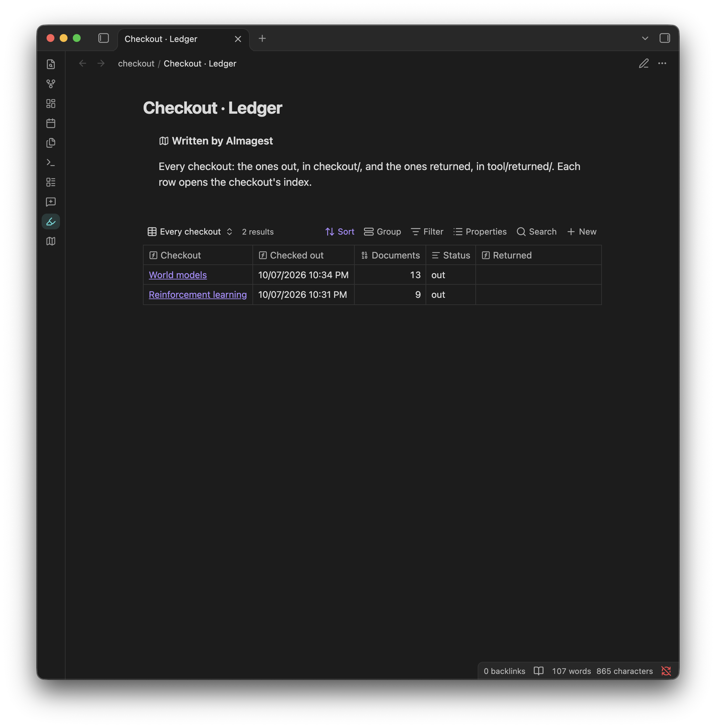Expand the tab list chevron dropdown

(x=645, y=38)
